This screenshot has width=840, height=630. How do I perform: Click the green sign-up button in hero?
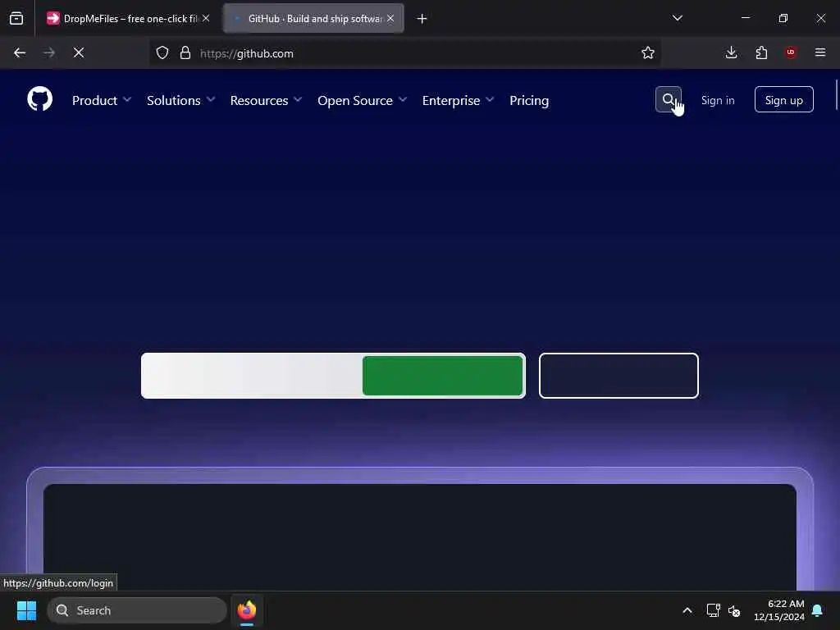(x=442, y=376)
